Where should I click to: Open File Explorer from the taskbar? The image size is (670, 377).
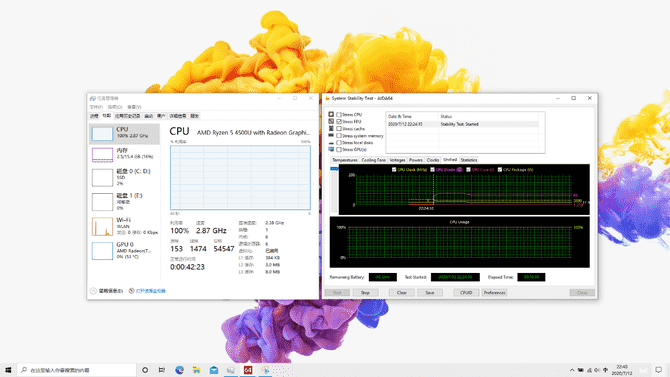click(197, 370)
